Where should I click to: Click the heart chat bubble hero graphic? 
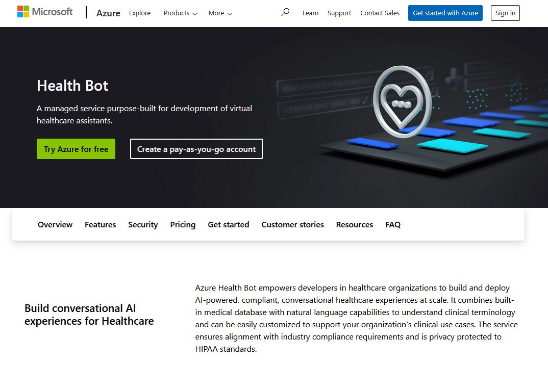pos(402,101)
